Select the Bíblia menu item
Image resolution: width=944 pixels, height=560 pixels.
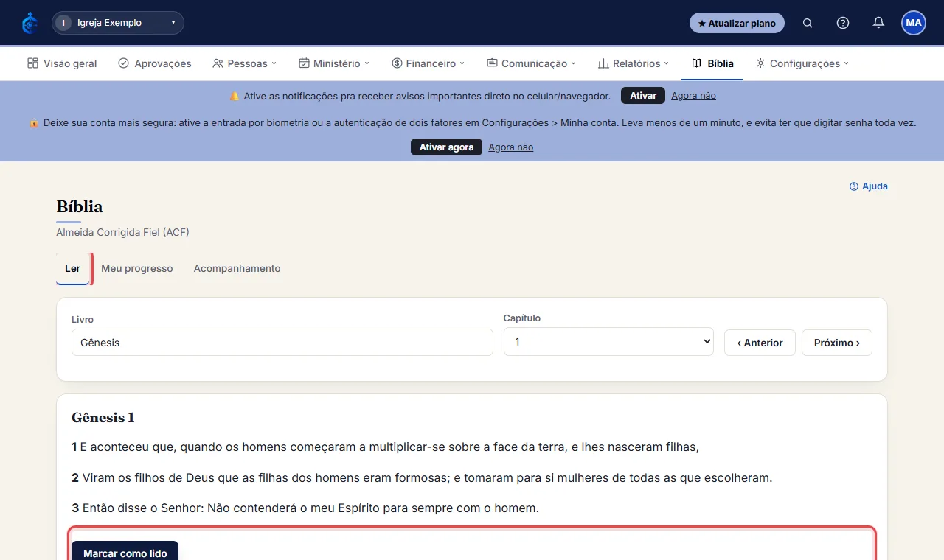pyautogui.click(x=712, y=63)
